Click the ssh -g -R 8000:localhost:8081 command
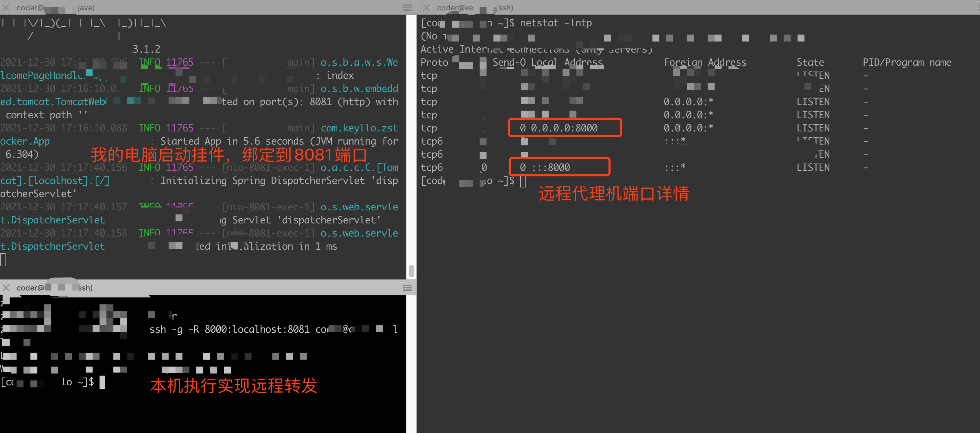 pyautogui.click(x=229, y=329)
